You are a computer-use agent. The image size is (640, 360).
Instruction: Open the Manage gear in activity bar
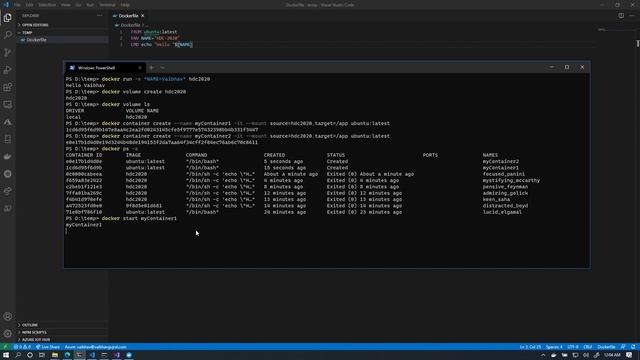(x=8, y=333)
